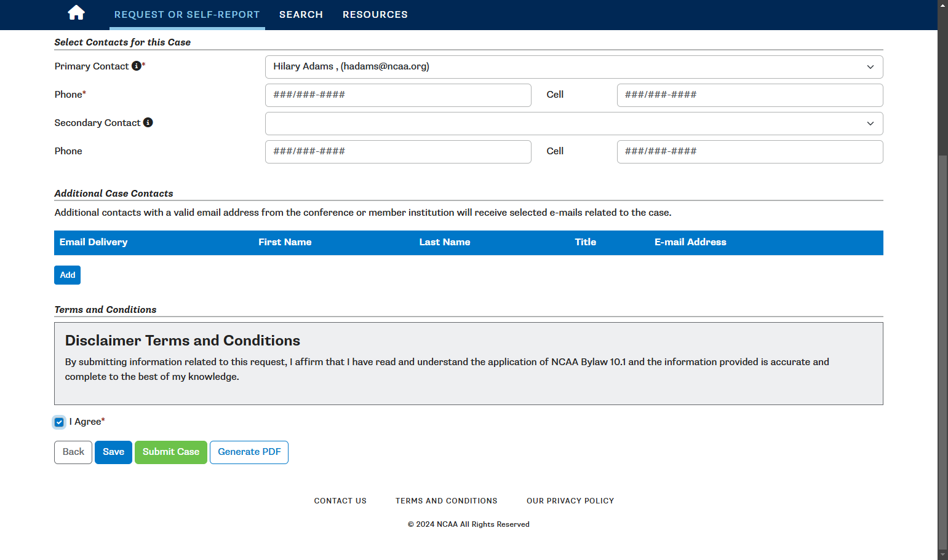The height and width of the screenshot is (560, 948).
Task: Open the Resources menu
Action: click(x=375, y=15)
